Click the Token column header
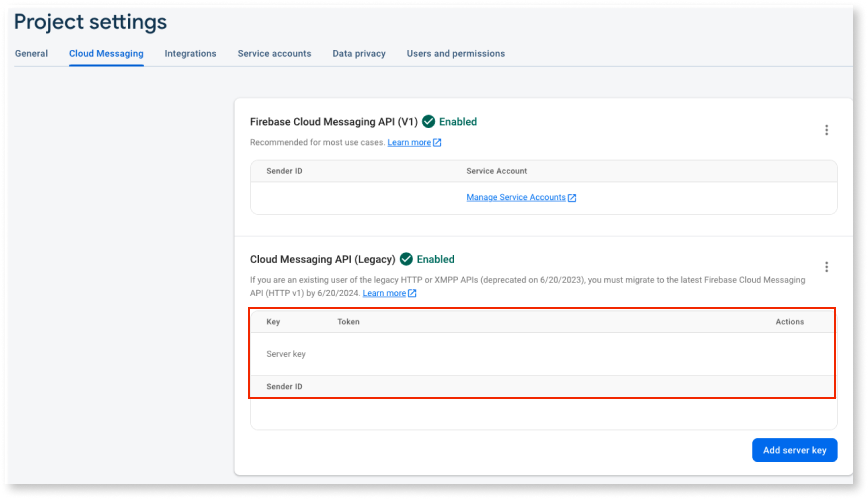The width and height of the screenshot is (868, 499). coord(348,322)
